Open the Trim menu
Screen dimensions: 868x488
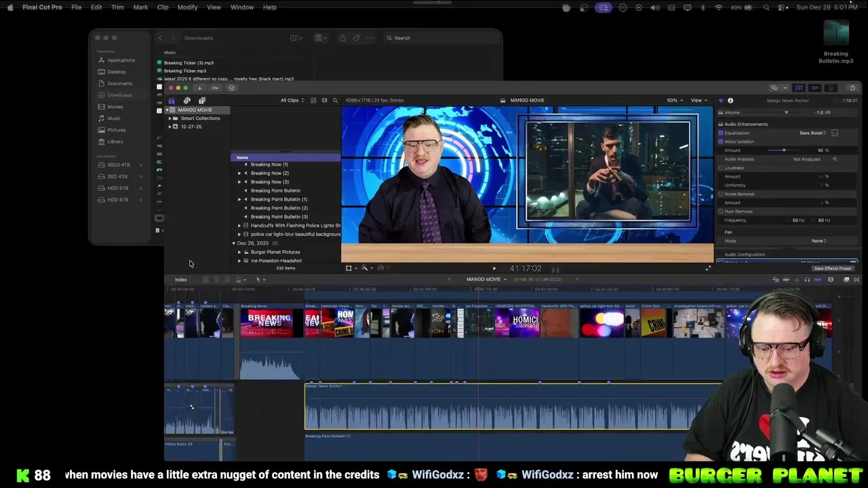point(117,7)
